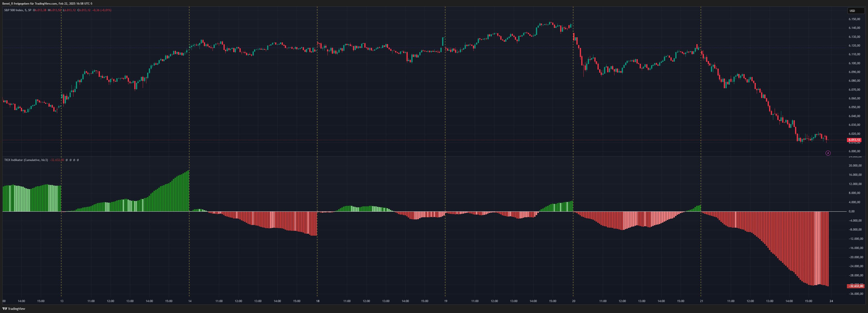Click price axis label 6.000,00
Screen dimensions: 868x313
pos(854,151)
